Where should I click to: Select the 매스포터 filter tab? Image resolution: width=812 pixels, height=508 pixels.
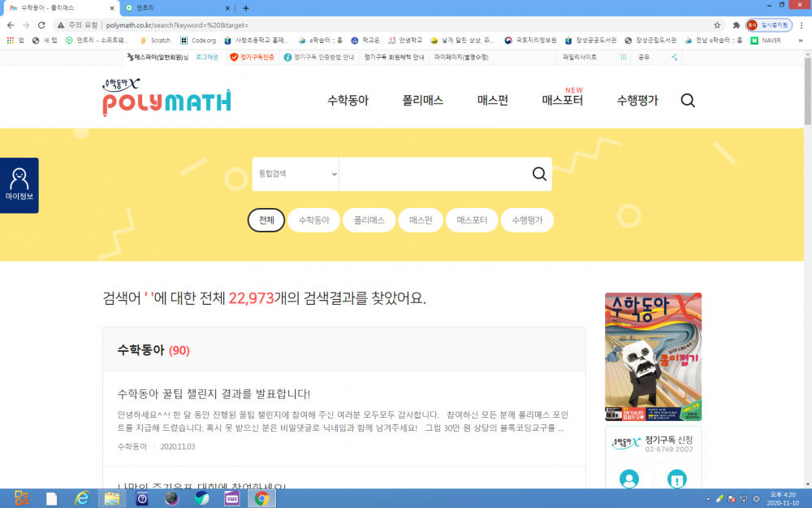coord(472,219)
